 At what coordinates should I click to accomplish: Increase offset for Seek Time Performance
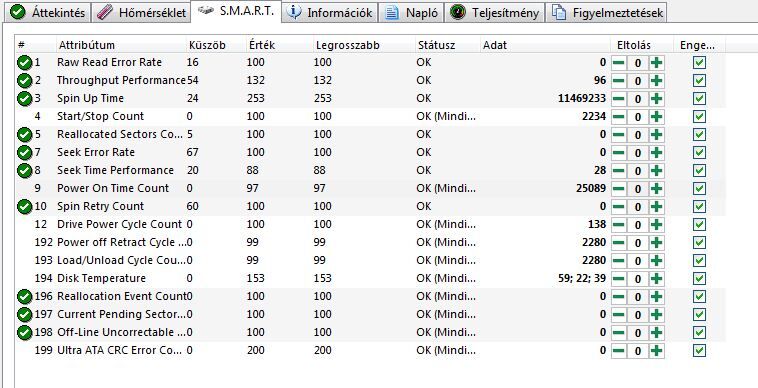pyautogui.click(x=656, y=171)
